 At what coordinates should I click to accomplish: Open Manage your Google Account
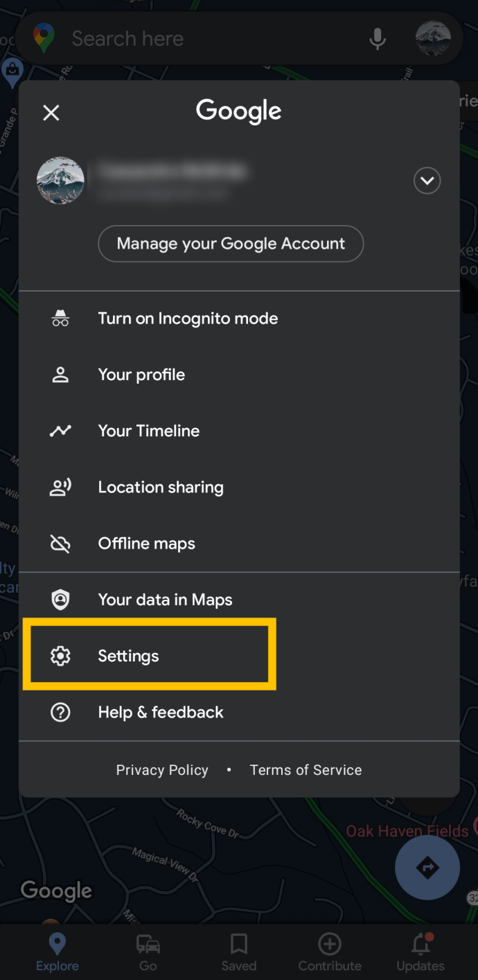pos(231,244)
